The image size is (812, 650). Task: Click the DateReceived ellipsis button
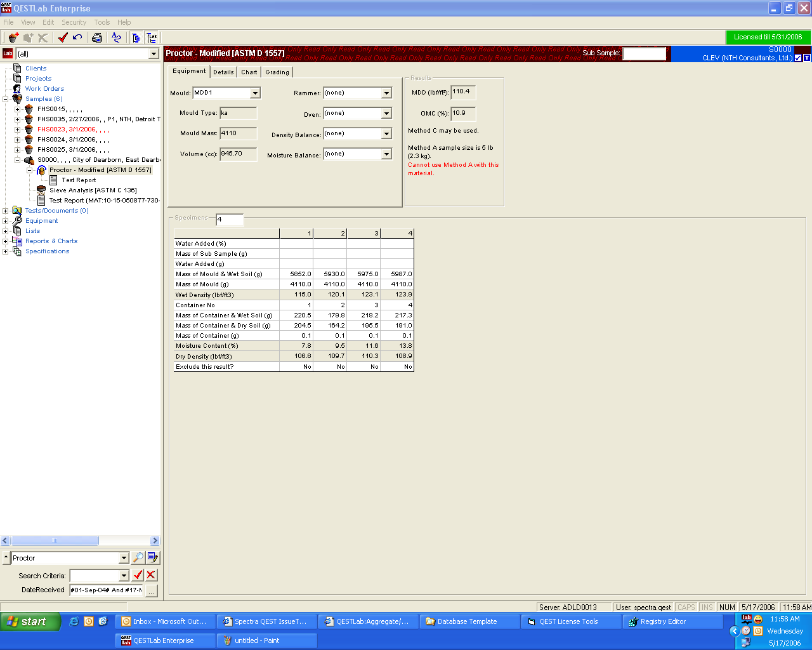(152, 590)
